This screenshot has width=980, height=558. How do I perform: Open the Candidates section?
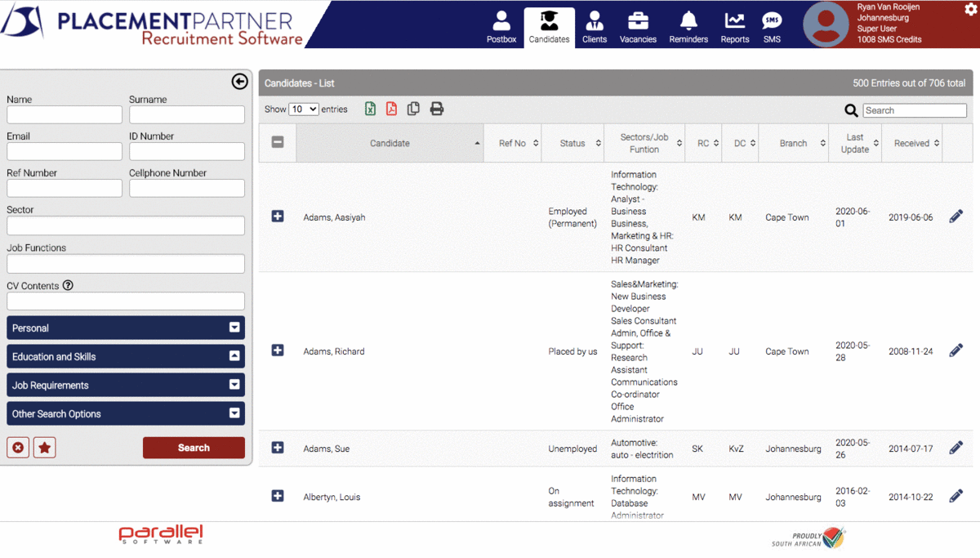549,27
